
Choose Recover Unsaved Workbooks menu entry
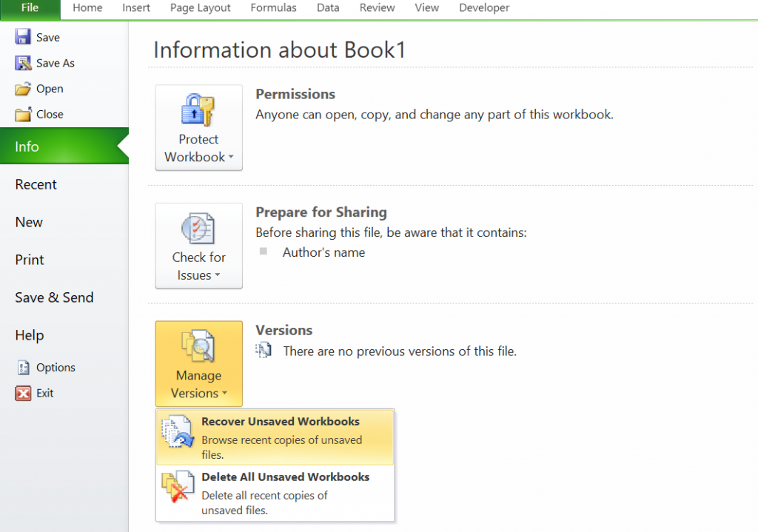tap(275, 437)
